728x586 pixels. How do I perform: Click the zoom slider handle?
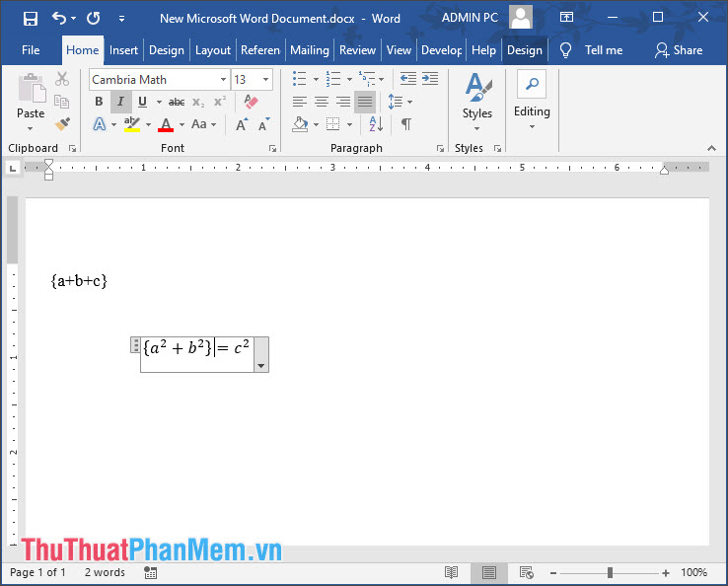(610, 572)
